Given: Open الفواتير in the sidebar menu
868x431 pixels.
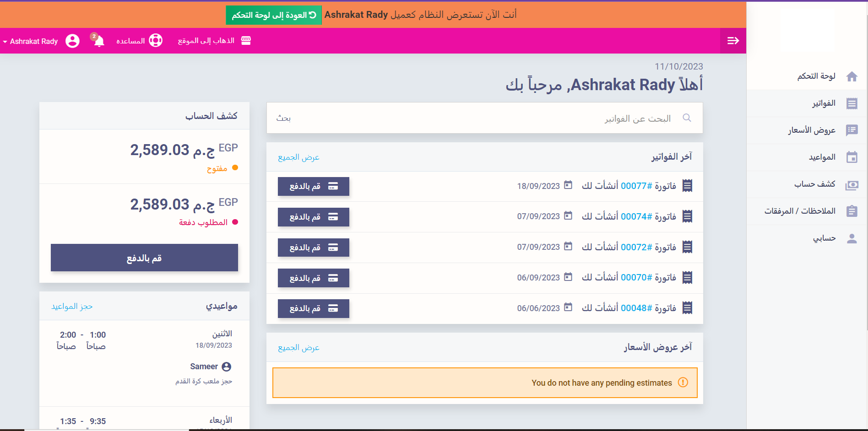Looking at the screenshot, I should coord(824,103).
